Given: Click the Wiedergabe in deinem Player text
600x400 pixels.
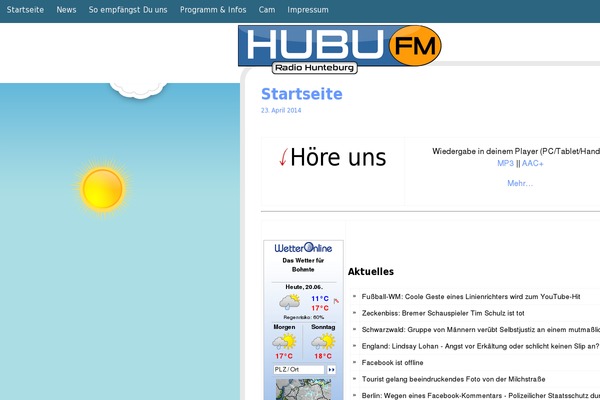Looking at the screenshot, I should point(516,151).
